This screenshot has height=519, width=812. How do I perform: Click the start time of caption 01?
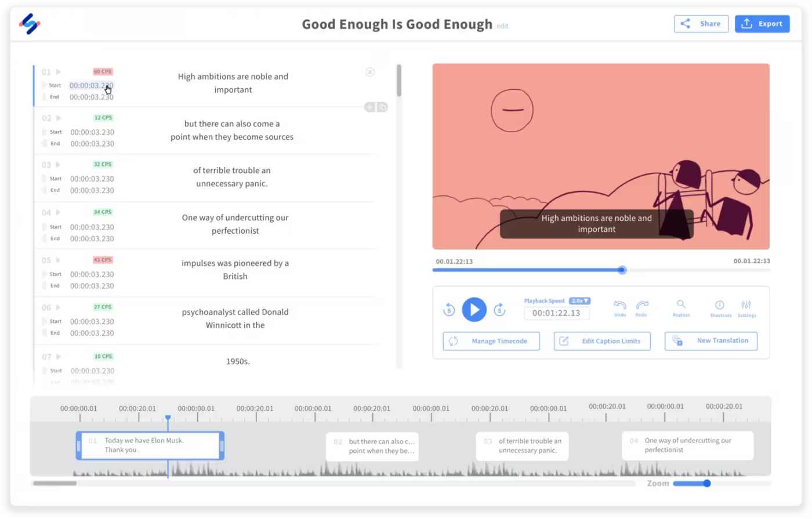click(x=92, y=85)
